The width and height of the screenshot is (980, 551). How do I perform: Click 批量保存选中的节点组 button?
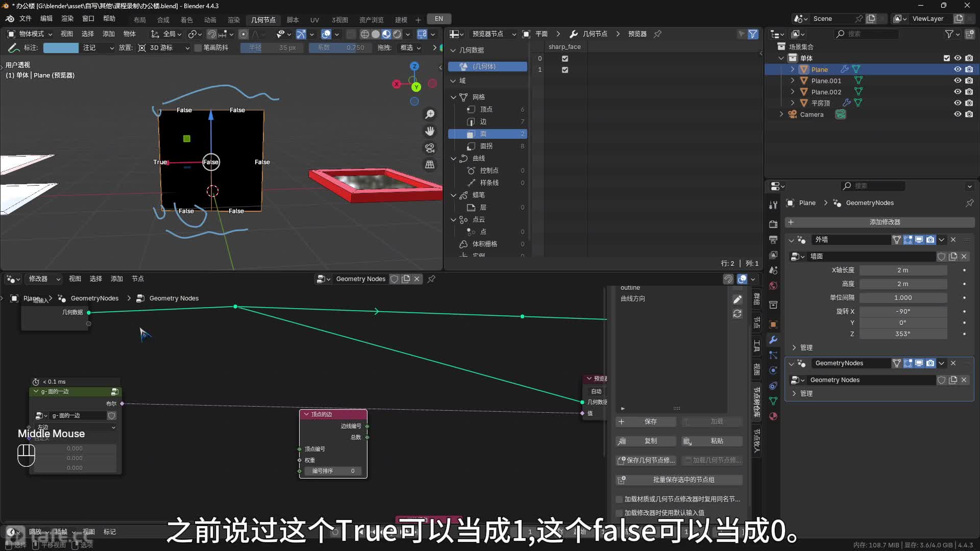[679, 480]
